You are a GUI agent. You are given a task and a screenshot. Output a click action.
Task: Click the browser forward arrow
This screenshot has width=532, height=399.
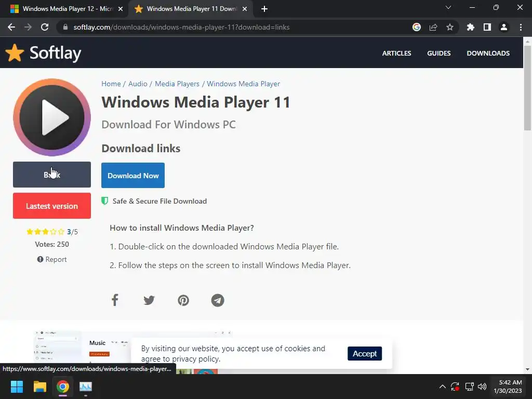[x=28, y=27]
